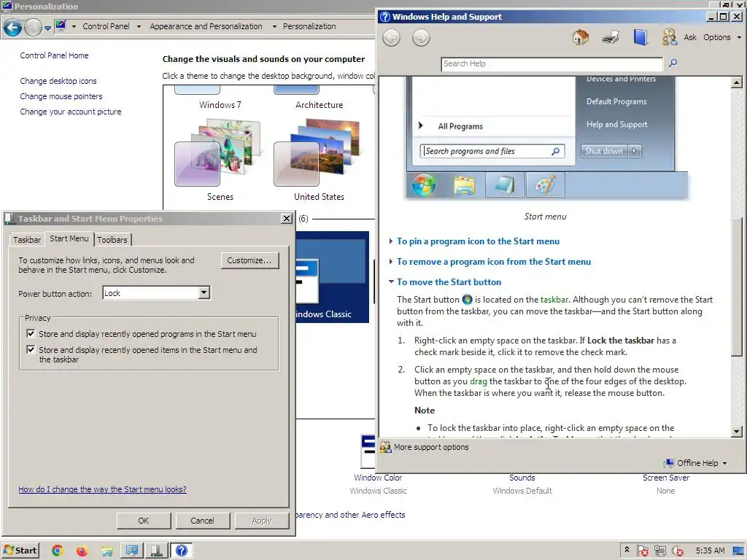Switch to the Toolbars tab
Image resolution: width=747 pixels, height=560 pixels.
112,239
